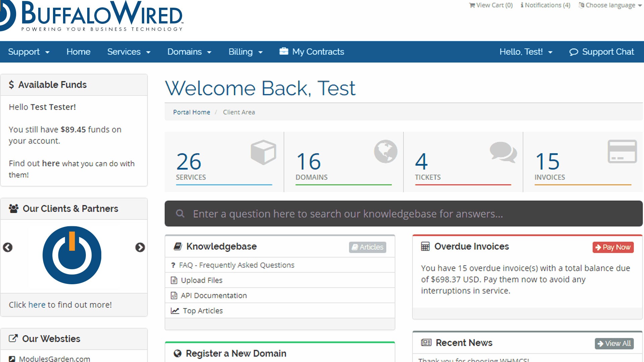Open the Billing dropdown menu
Viewport: 644px width, 362px height.
[245, 52]
